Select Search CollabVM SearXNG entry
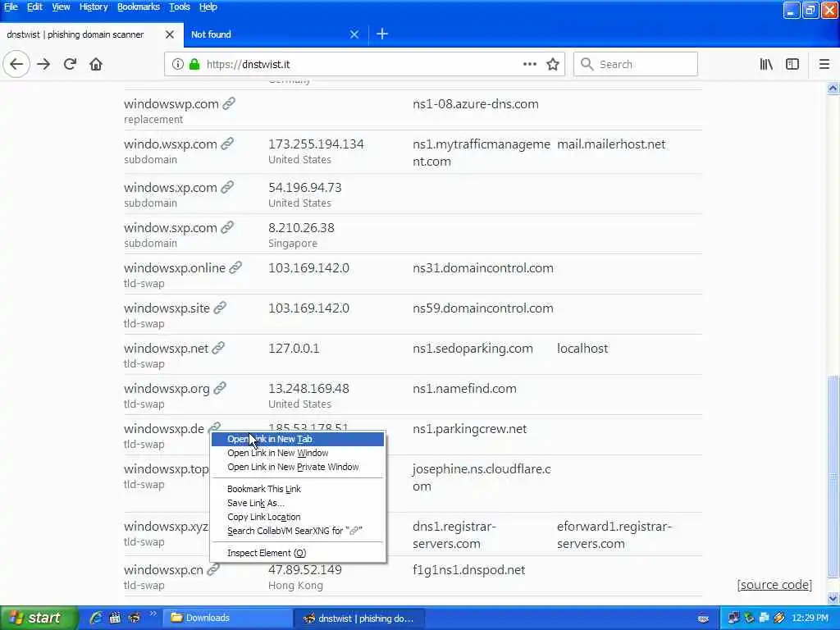The width and height of the screenshot is (840, 630). pos(297,531)
